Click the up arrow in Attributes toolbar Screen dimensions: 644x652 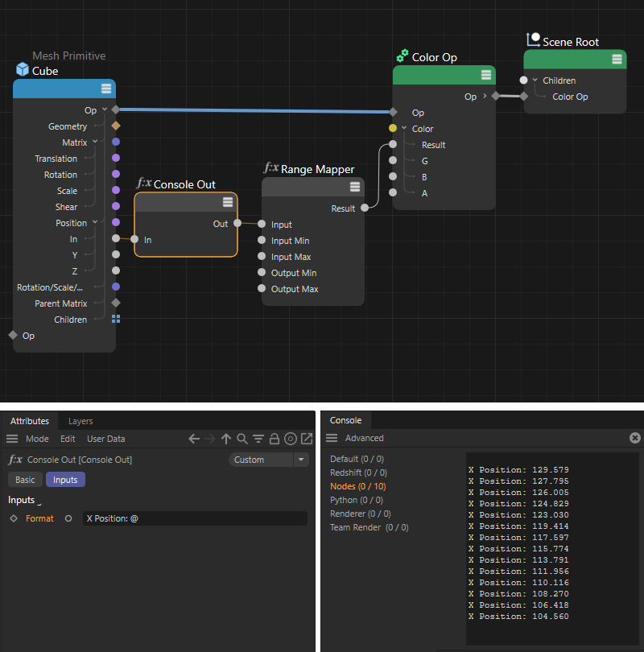[226, 439]
